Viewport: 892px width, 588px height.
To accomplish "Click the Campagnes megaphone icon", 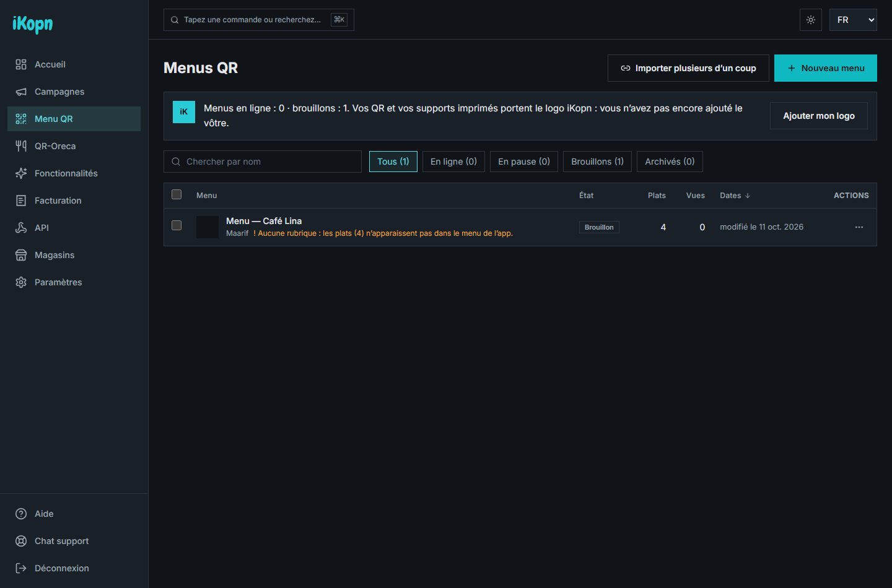I will click(x=21, y=92).
